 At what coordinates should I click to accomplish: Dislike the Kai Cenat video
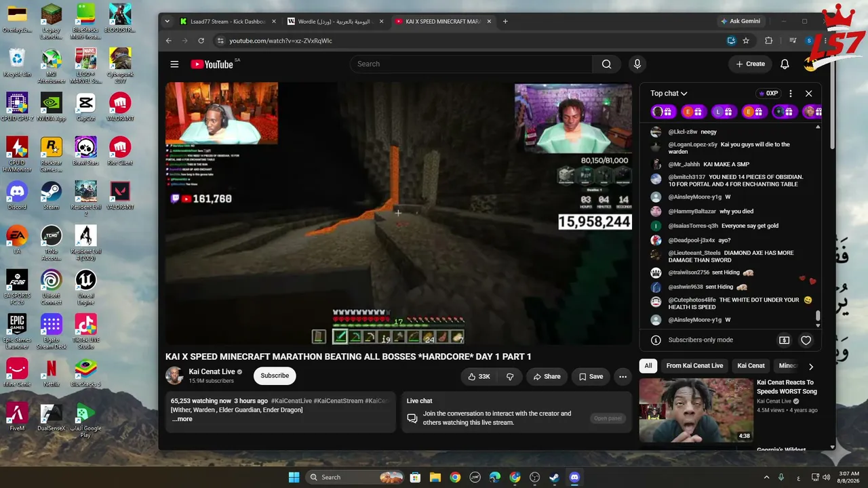(511, 377)
